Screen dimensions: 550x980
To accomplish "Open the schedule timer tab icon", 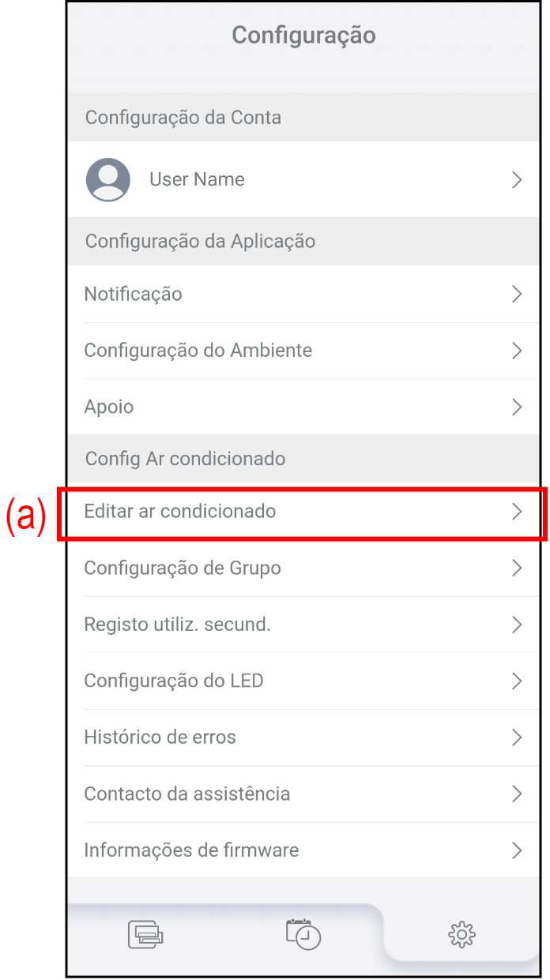I will 303,933.
